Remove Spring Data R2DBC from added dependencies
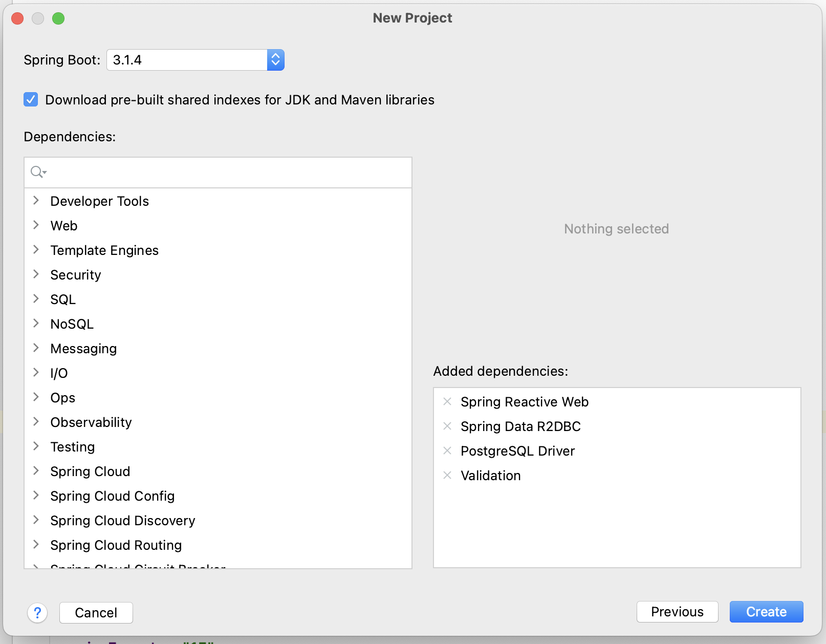 click(x=447, y=426)
